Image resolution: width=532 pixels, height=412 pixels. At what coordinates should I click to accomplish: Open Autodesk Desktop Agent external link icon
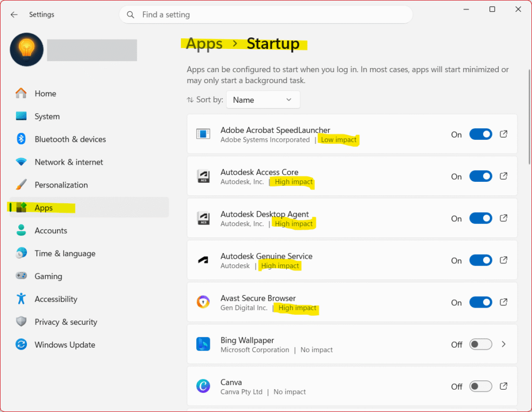[503, 218]
